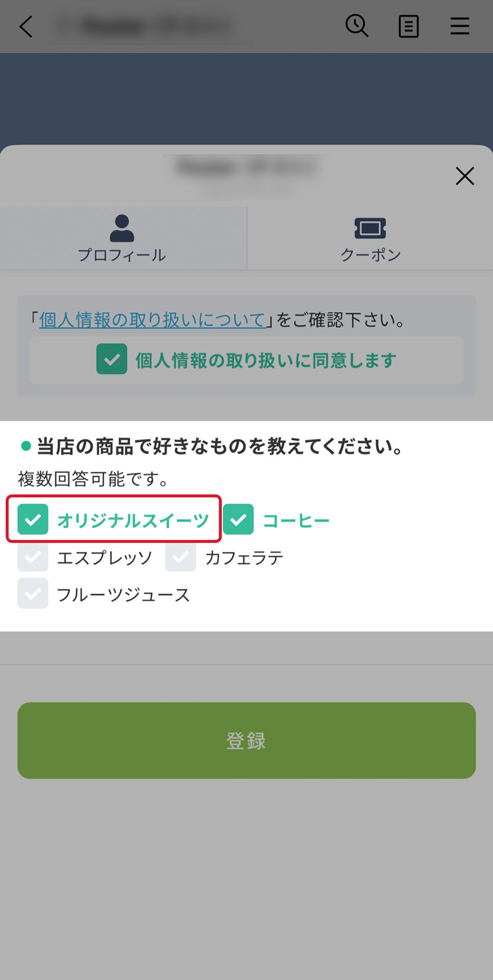The height and width of the screenshot is (980, 493).
Task: Check the エスプレッソ option
Action: click(33, 558)
